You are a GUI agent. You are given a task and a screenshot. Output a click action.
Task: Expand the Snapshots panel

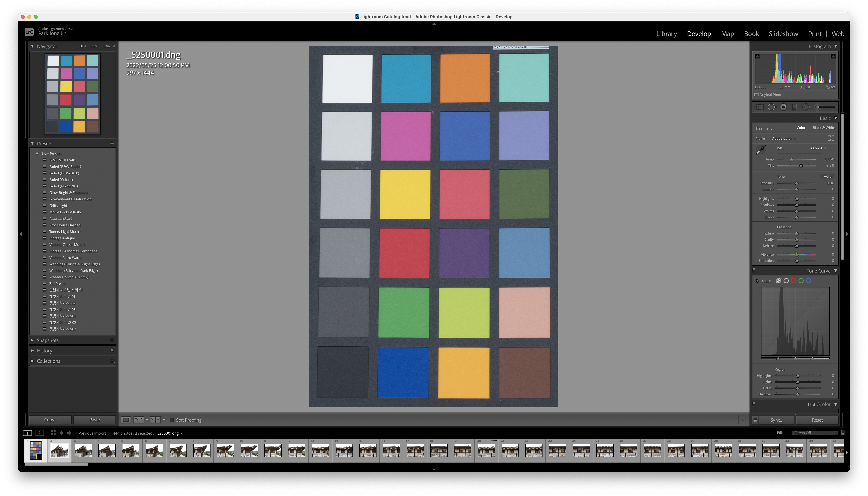click(32, 340)
